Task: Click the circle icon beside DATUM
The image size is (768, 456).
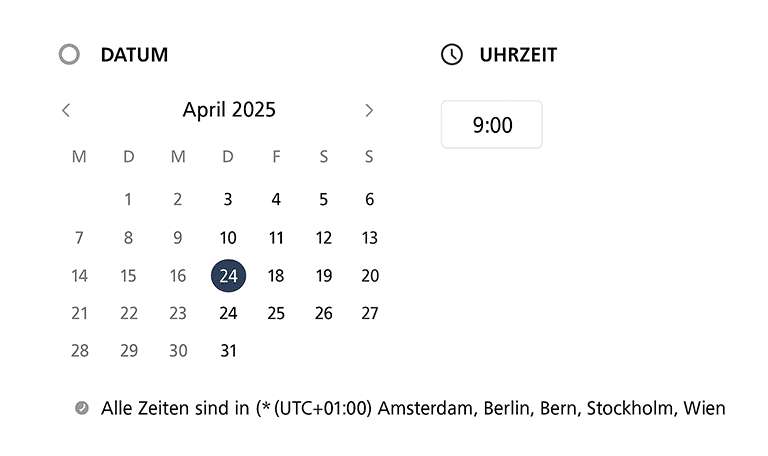Action: [69, 54]
